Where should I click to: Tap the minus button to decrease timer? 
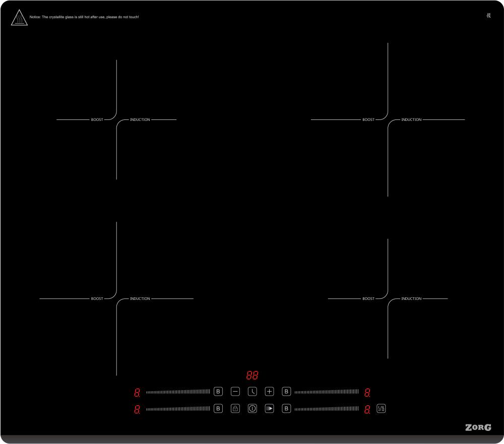tap(235, 392)
